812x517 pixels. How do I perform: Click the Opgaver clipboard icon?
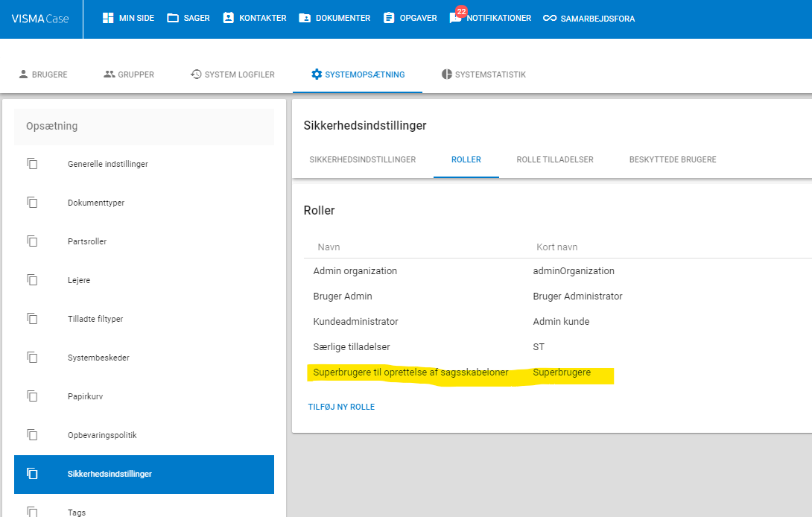389,18
